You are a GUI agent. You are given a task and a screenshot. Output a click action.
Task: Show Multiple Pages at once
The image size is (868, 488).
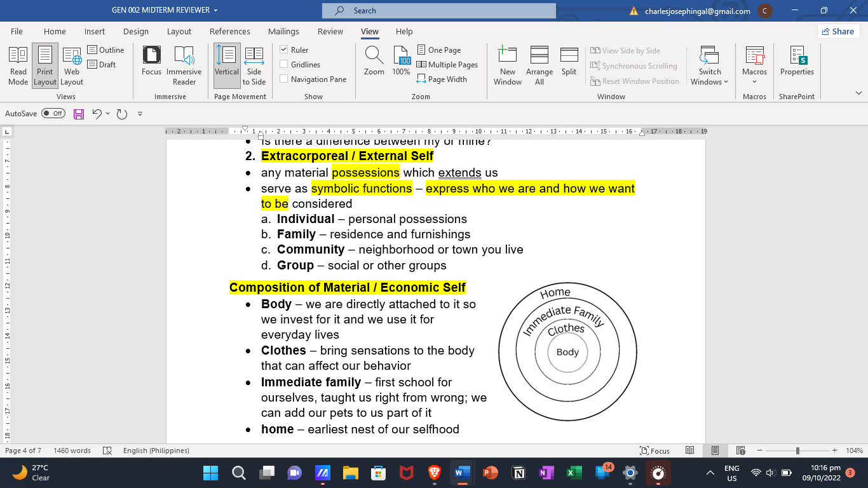point(447,64)
